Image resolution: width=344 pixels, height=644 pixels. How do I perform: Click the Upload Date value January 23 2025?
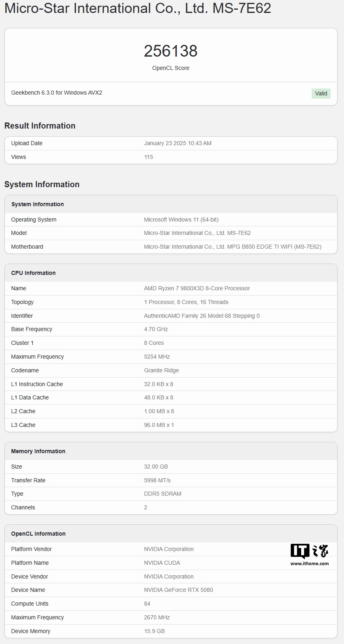tap(178, 143)
